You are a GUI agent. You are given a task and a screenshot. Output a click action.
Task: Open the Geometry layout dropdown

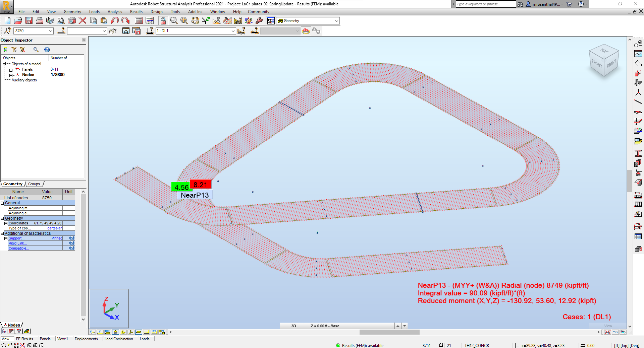(336, 20)
